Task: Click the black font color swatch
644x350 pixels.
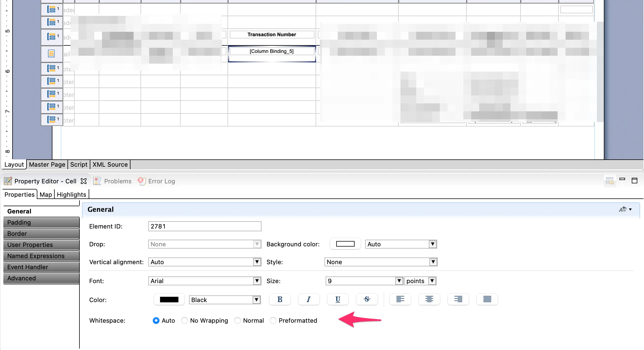Action: coord(169,300)
